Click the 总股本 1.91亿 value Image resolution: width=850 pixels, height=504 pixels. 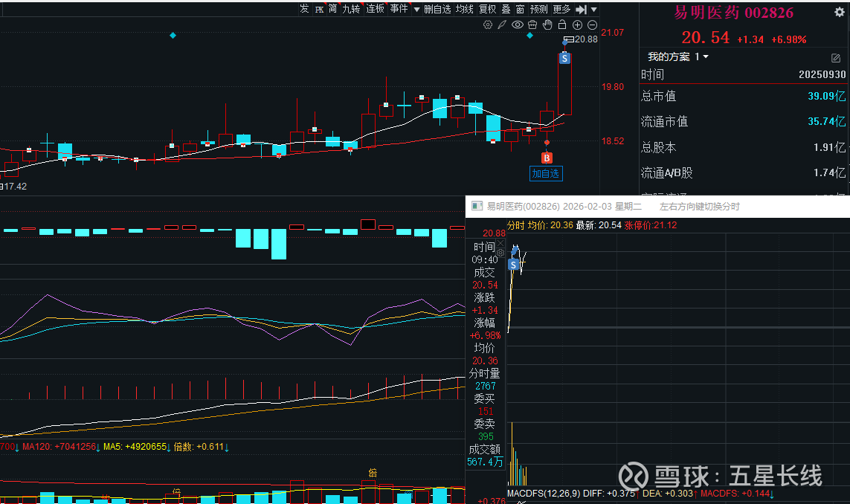tap(829, 147)
